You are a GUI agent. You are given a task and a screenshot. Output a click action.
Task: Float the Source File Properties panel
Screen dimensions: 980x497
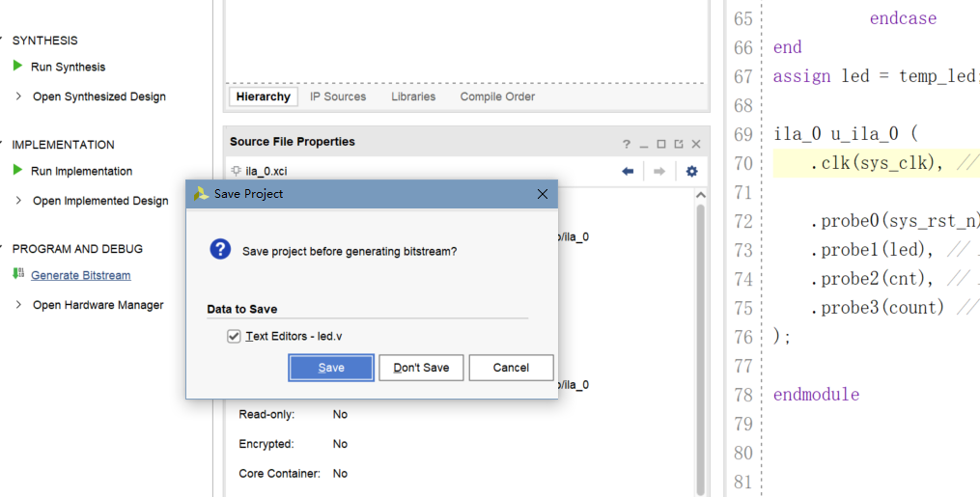pyautogui.click(x=679, y=144)
